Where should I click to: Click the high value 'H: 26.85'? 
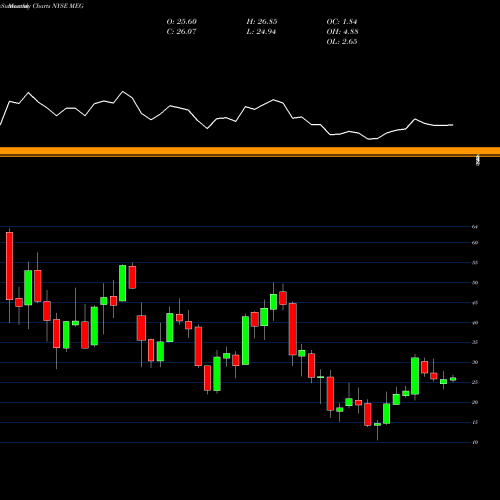pos(262,22)
